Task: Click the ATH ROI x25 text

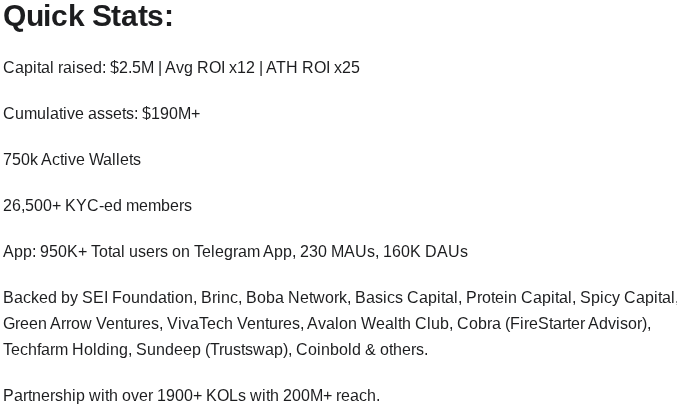Action: (313, 68)
